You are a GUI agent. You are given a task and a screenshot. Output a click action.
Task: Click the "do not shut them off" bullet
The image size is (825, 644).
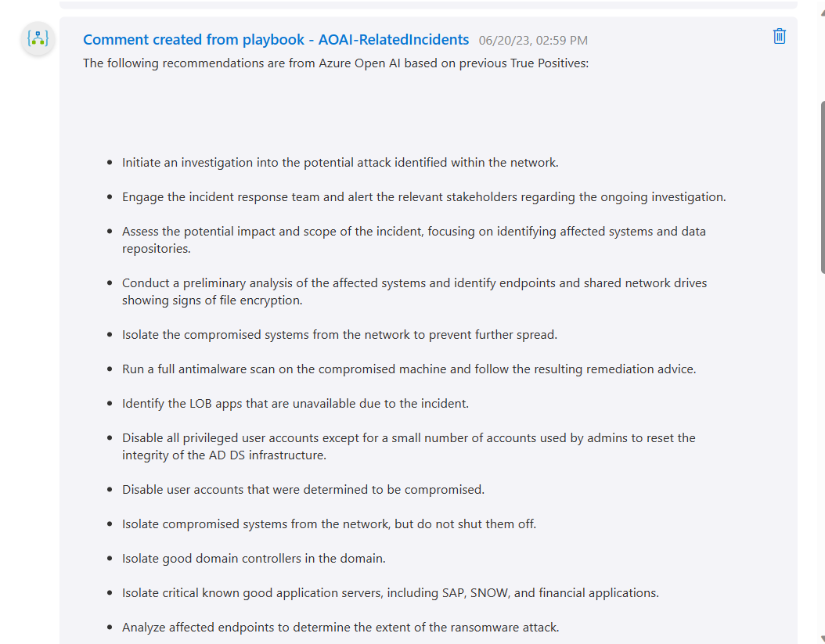(329, 524)
